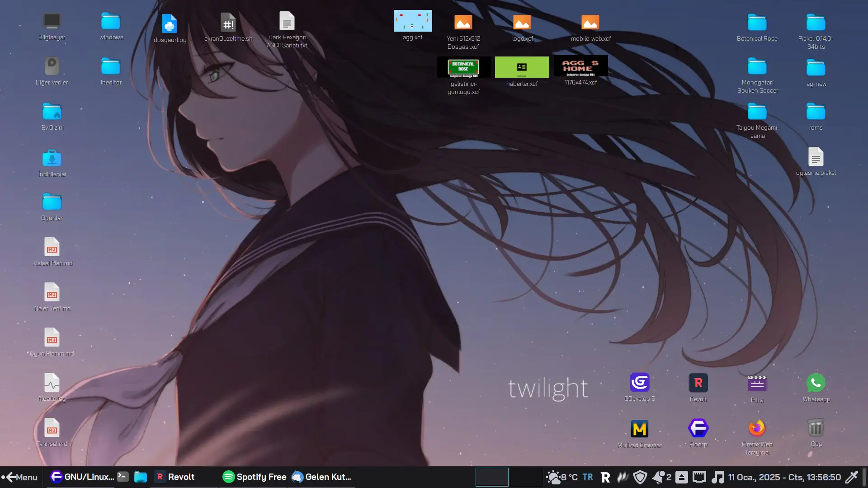Open the Bilgisayar desktop icon

coord(52,26)
